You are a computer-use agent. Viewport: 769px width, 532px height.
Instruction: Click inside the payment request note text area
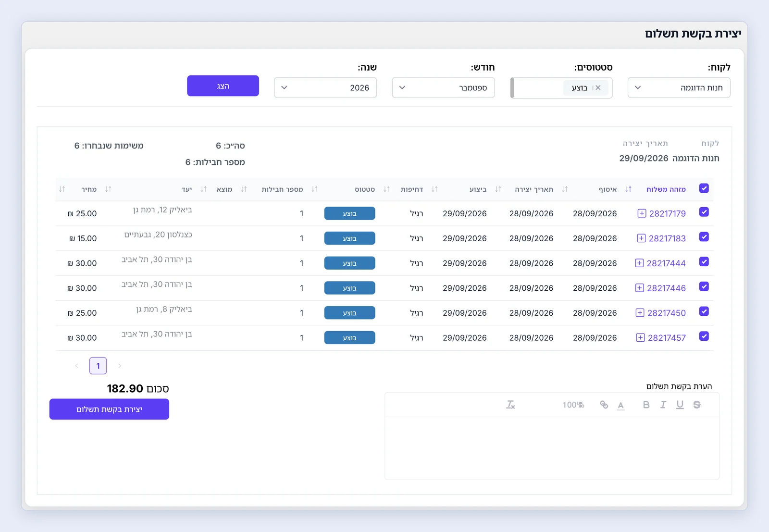(552, 448)
